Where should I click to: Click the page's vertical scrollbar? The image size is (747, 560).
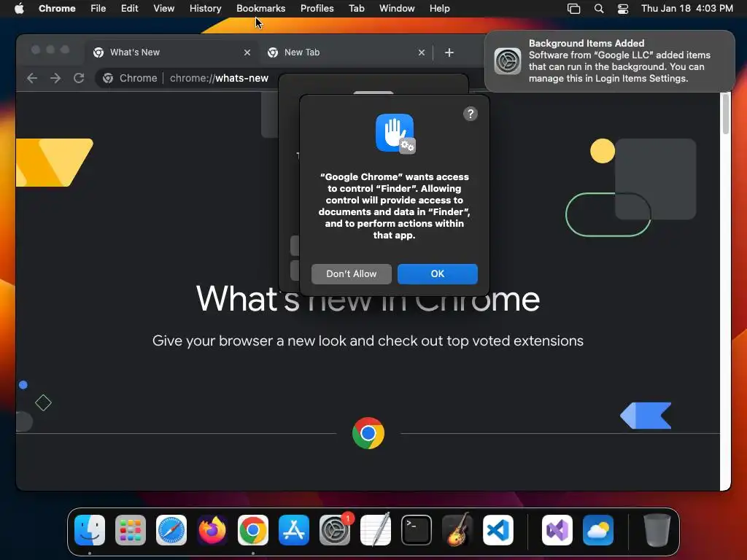point(726,114)
